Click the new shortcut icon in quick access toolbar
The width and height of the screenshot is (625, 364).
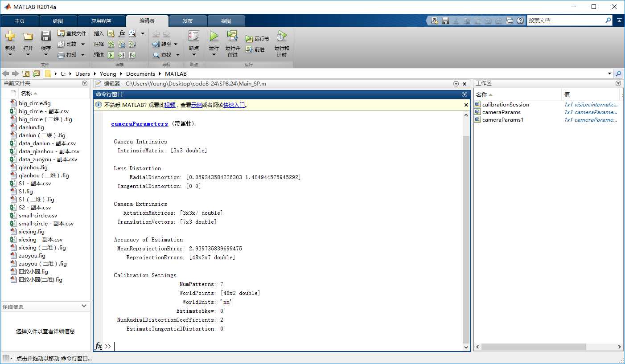[434, 20]
